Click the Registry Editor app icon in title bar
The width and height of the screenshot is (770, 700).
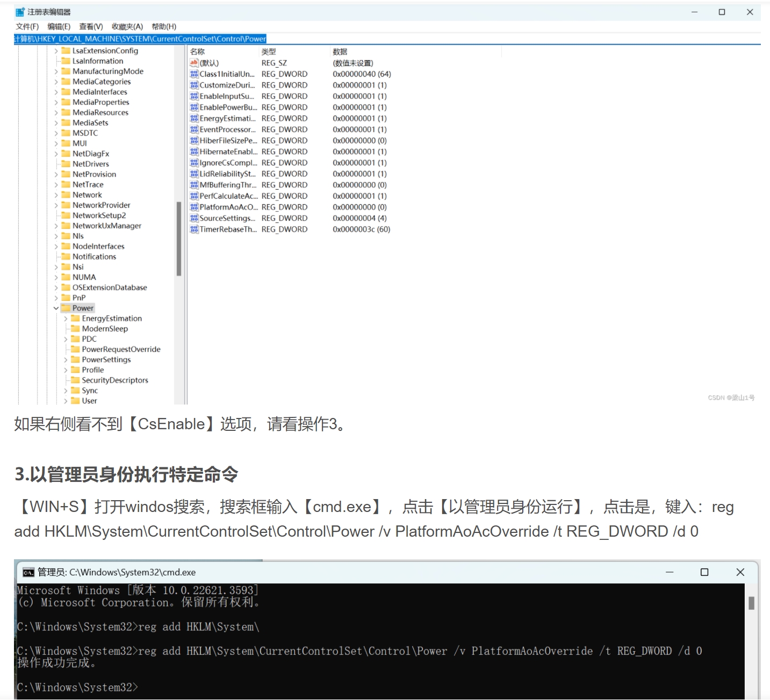20,12
